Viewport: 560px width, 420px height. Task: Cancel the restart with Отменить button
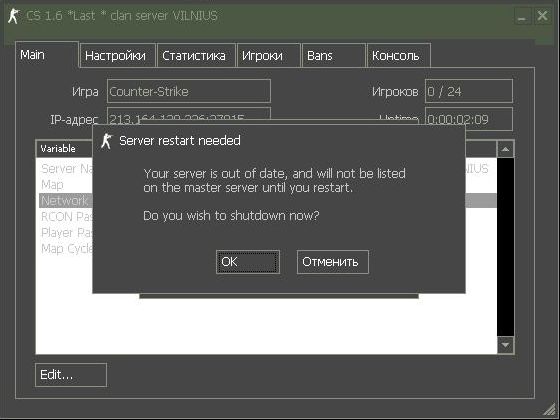tap(332, 262)
